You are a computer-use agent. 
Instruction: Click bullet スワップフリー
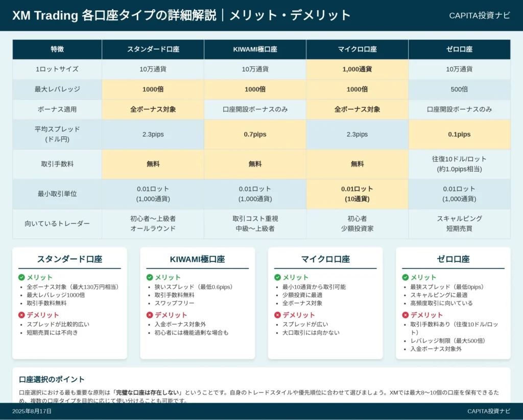tap(175, 303)
